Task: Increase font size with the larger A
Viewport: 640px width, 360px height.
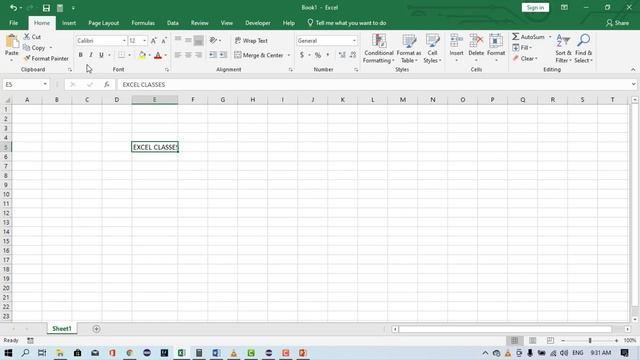Action: coord(153,41)
